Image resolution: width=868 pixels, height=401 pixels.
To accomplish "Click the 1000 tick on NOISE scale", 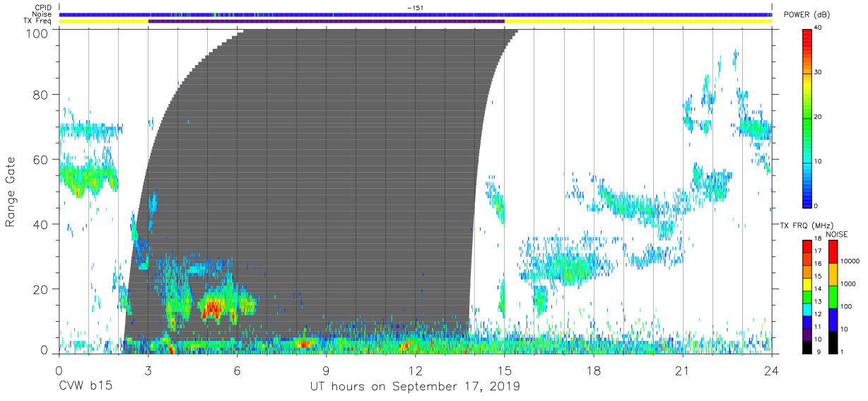I will pyautogui.click(x=848, y=284).
